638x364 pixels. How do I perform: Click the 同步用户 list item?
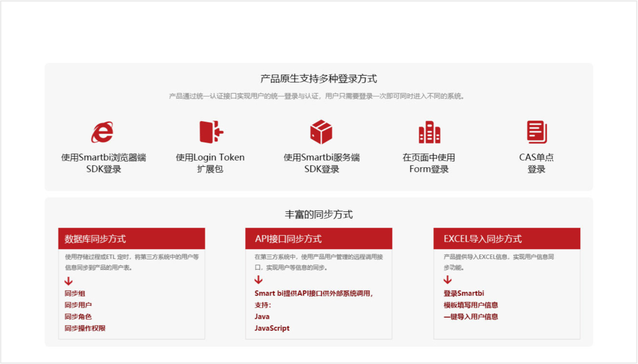click(x=78, y=305)
